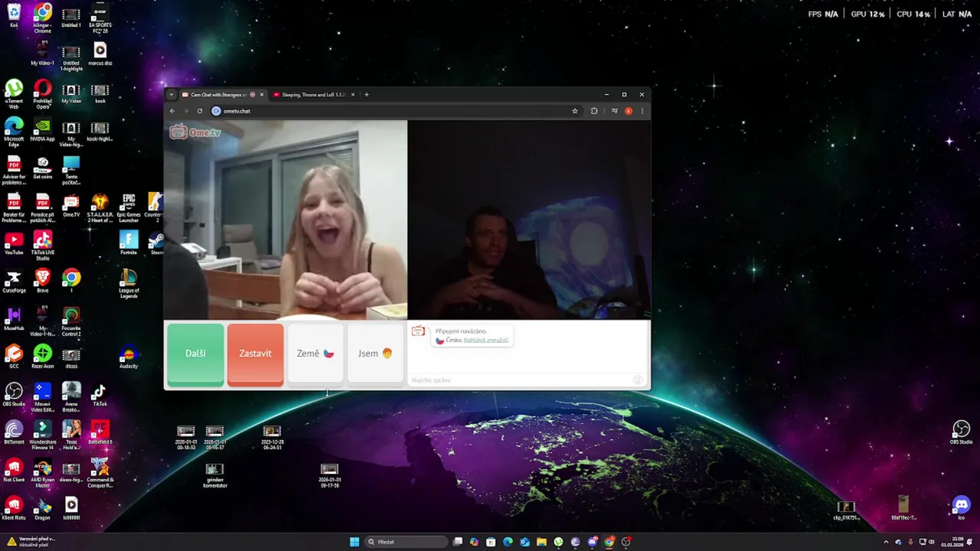Open Movavi Video Editor shortcut
Screen dimensions: 980x551
tap(43, 396)
